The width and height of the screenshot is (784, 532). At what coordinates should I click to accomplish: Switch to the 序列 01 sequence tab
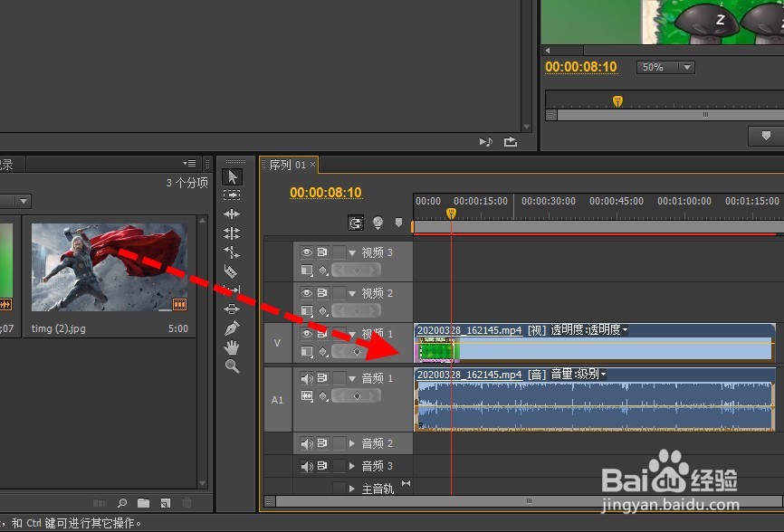click(x=287, y=165)
